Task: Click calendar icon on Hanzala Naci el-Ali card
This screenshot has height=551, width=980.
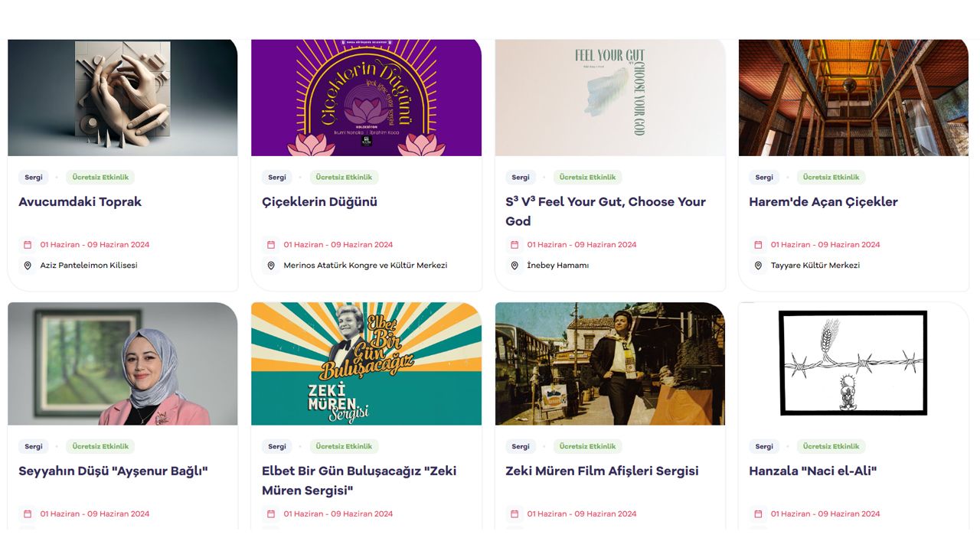Action: (758, 514)
